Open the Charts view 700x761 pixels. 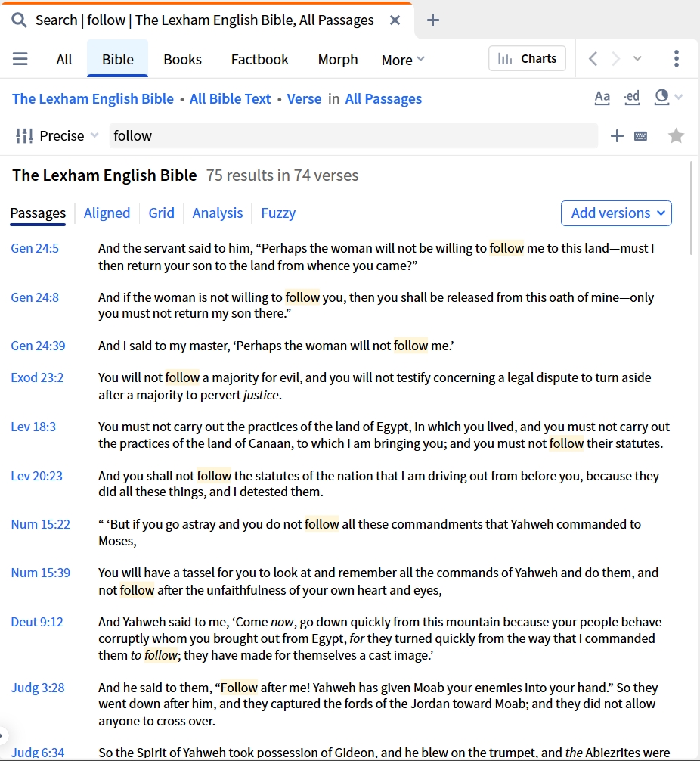pyautogui.click(x=528, y=59)
